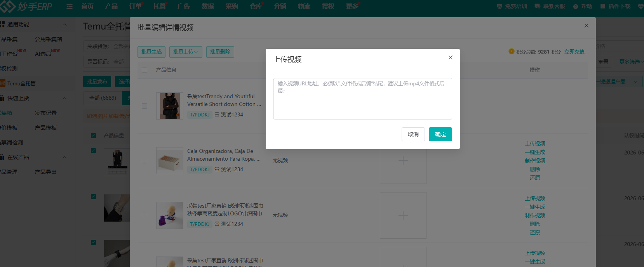Check the 欧洲杯球迷围巾 product row checkbox
The height and width of the screenshot is (267, 644).
(x=144, y=215)
